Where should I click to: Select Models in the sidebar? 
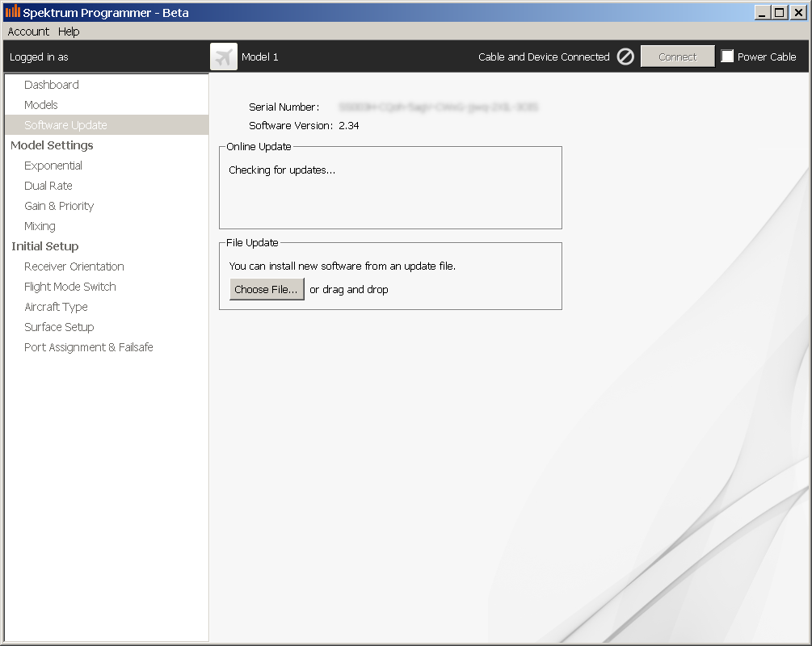41,105
